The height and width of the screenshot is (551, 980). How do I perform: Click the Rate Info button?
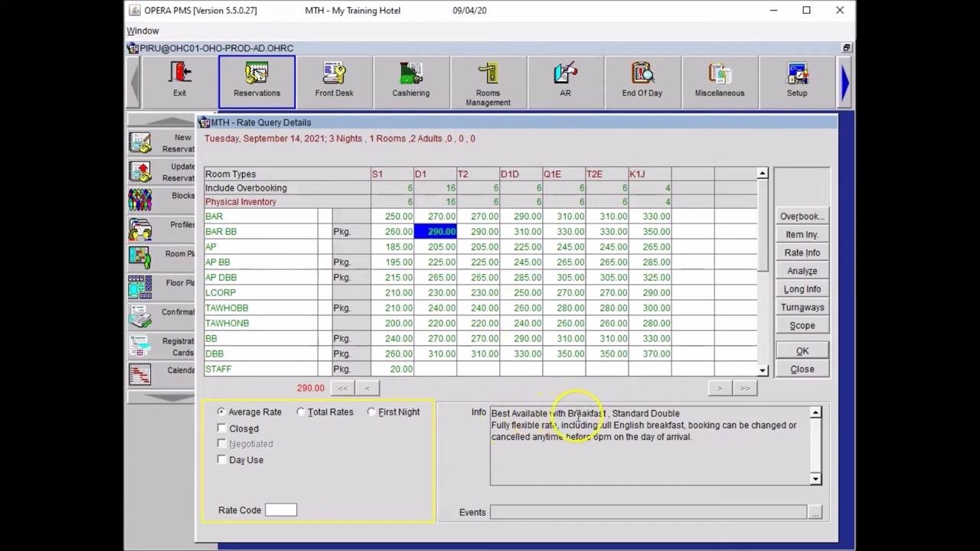(x=802, y=253)
